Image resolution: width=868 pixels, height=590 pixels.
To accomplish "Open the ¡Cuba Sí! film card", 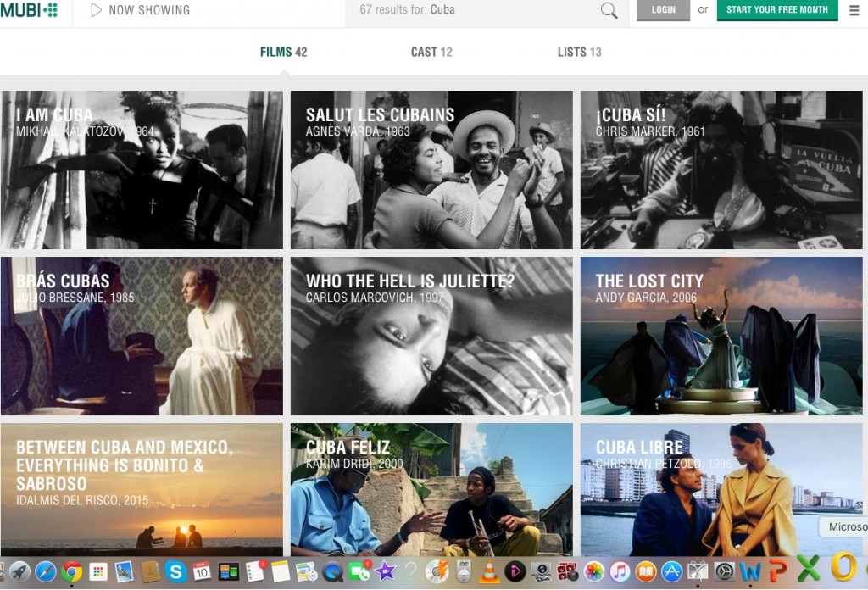I will pyautogui.click(x=721, y=170).
